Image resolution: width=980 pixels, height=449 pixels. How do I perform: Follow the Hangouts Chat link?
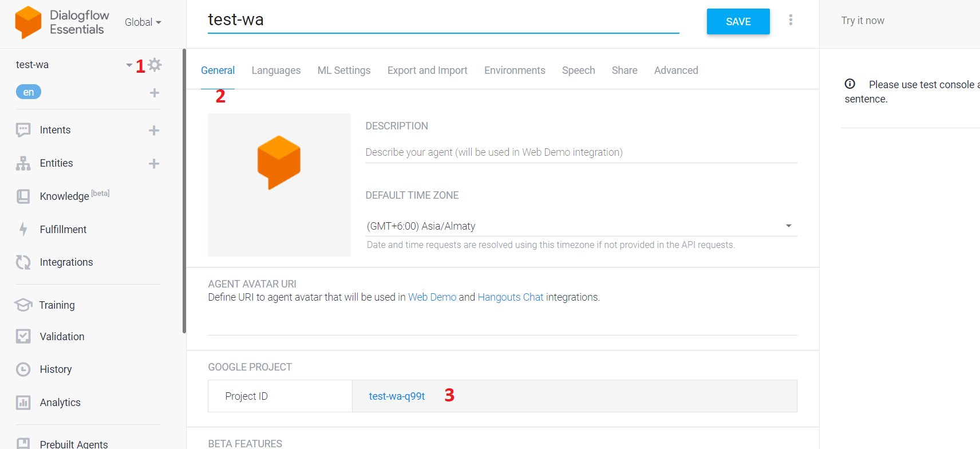coord(511,297)
